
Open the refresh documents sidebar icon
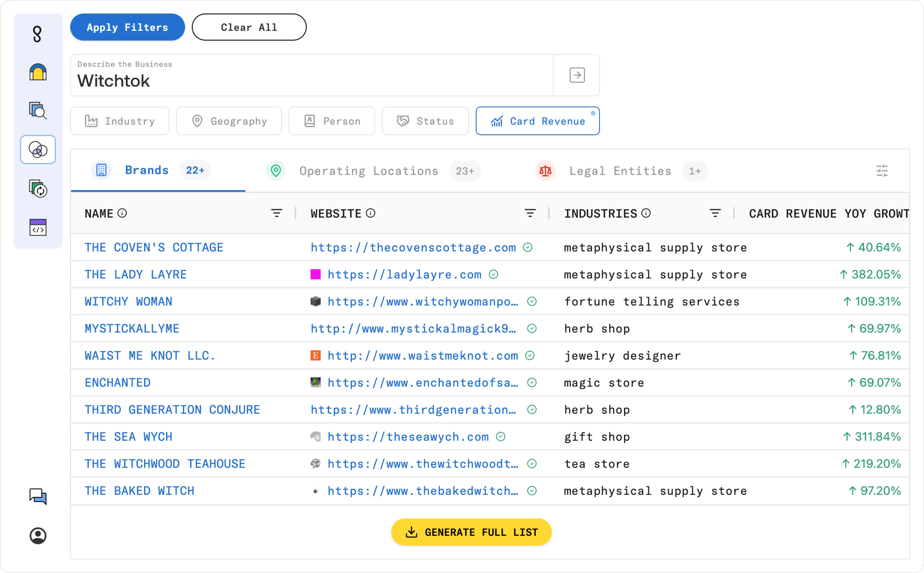click(38, 189)
